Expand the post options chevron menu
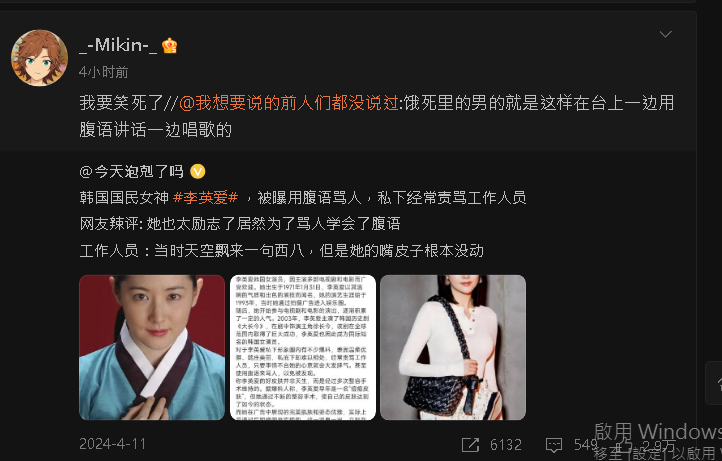722x461 pixels. [x=665, y=34]
